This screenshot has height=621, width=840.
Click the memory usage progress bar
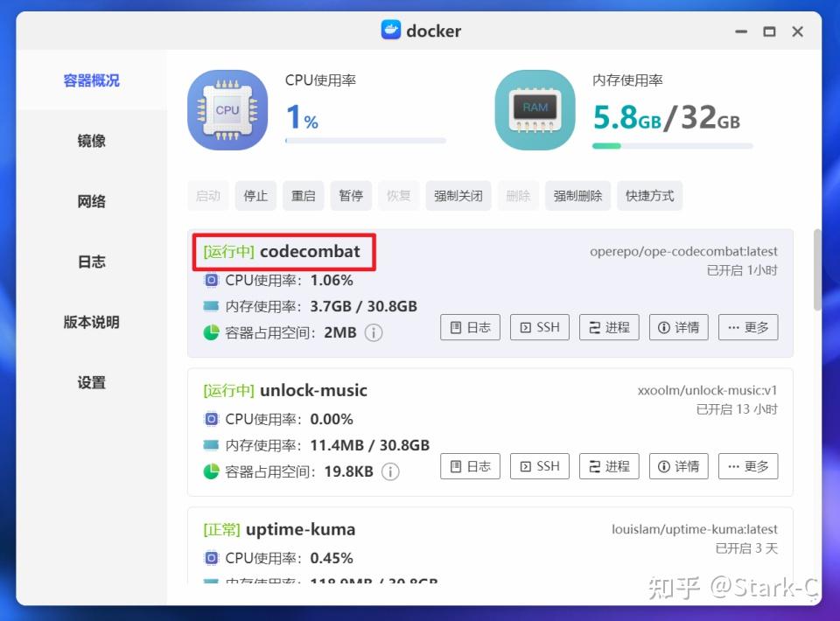(674, 145)
